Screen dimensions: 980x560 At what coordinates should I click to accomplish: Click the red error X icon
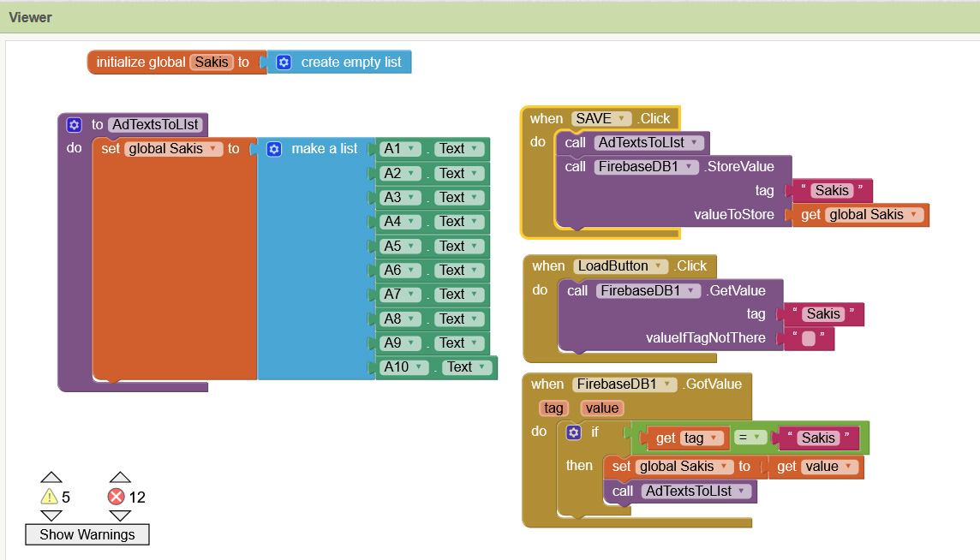[x=116, y=497]
